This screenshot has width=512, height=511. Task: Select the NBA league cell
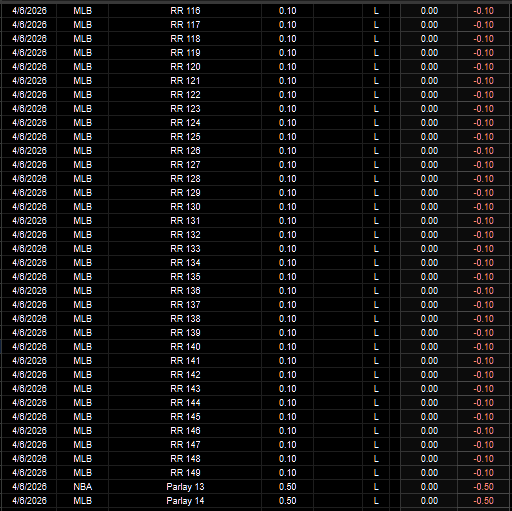coord(83,487)
